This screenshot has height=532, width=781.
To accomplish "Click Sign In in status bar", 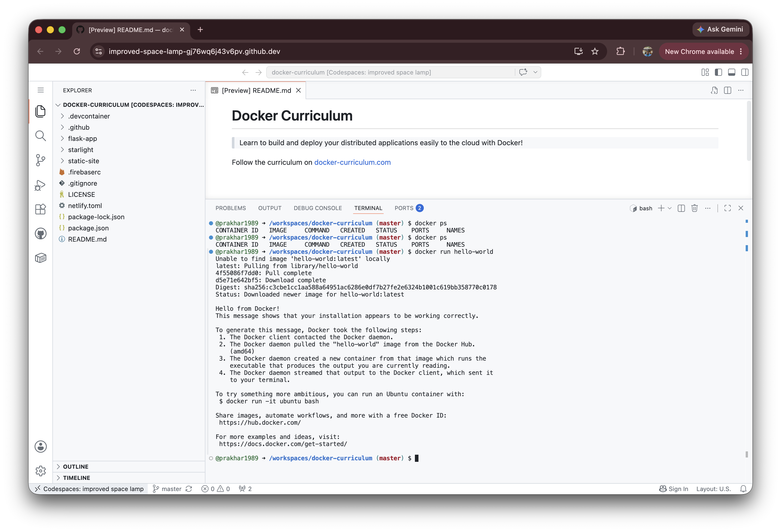I will pos(674,489).
